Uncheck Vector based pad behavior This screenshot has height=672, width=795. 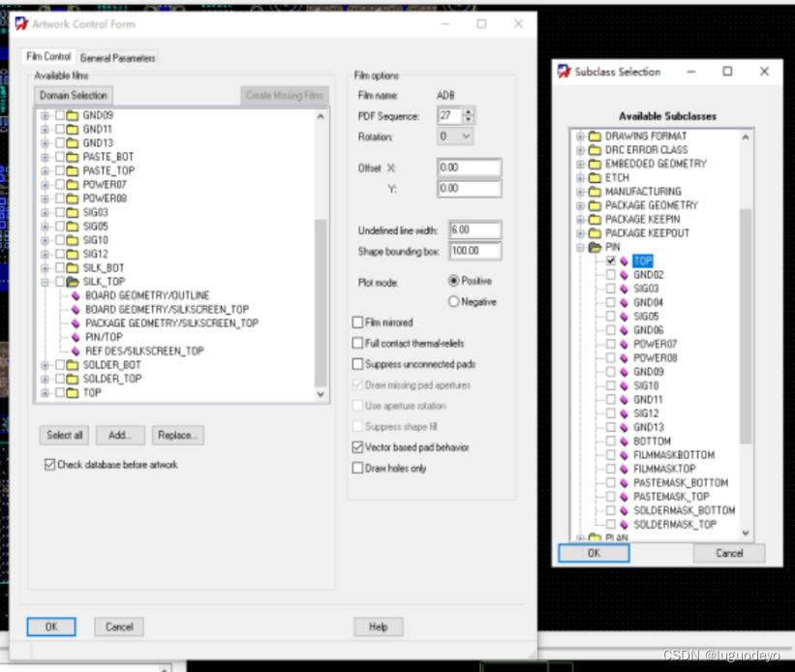pyautogui.click(x=357, y=447)
